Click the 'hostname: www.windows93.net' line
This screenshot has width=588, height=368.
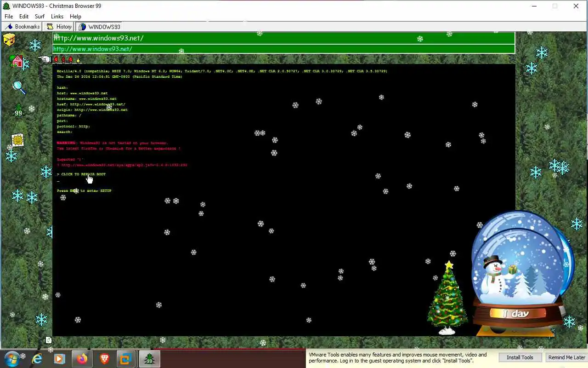[87, 99]
